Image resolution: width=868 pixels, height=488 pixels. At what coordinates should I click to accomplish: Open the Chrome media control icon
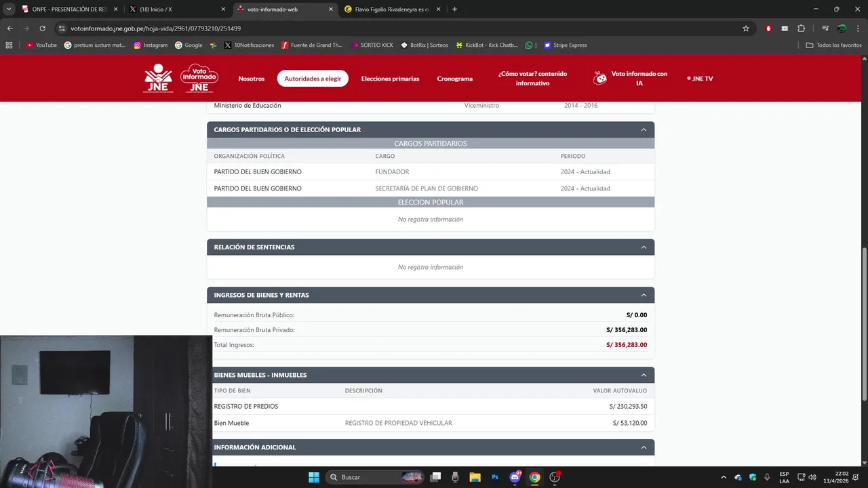click(825, 28)
